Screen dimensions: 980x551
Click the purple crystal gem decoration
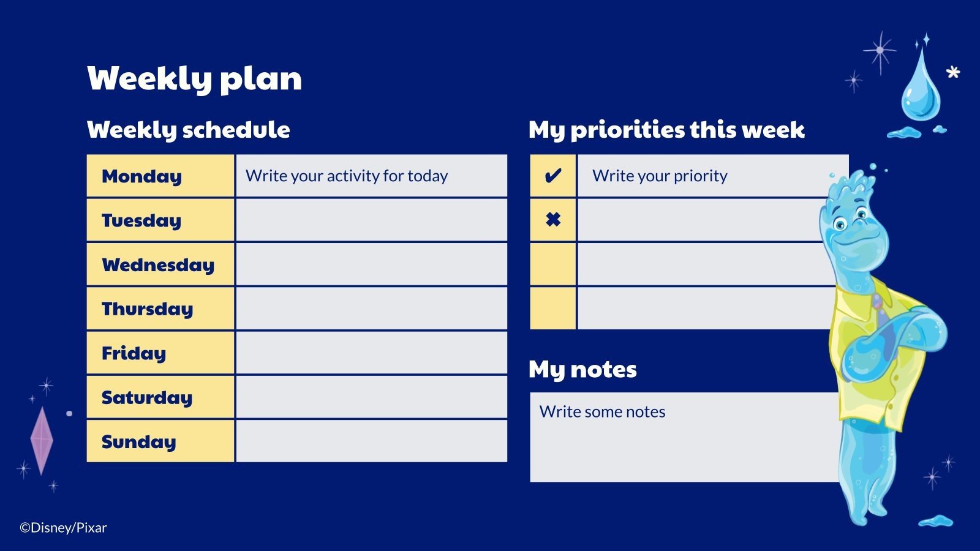[42, 440]
